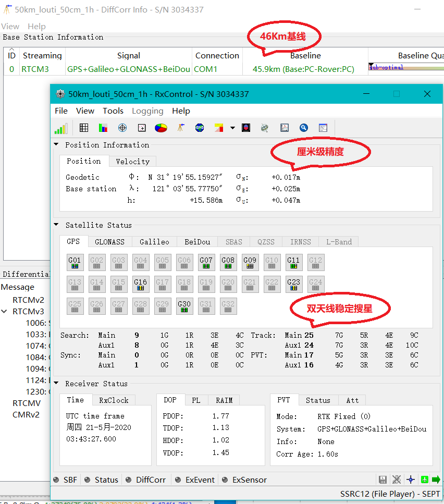The width and height of the screenshot is (444, 504).
Task: Open the View menu in DiffCorr Info window
Action: pyautogui.click(x=10, y=27)
